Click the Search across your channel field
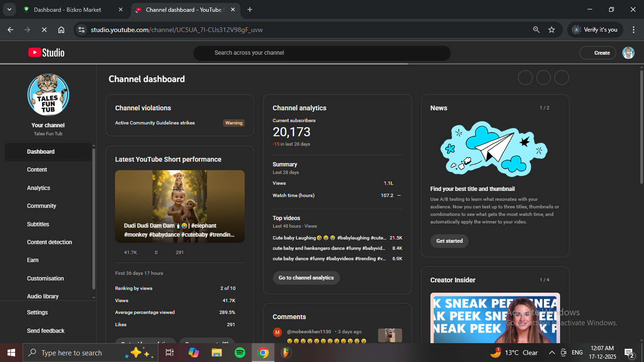The width and height of the screenshot is (644, 362). pos(322,53)
